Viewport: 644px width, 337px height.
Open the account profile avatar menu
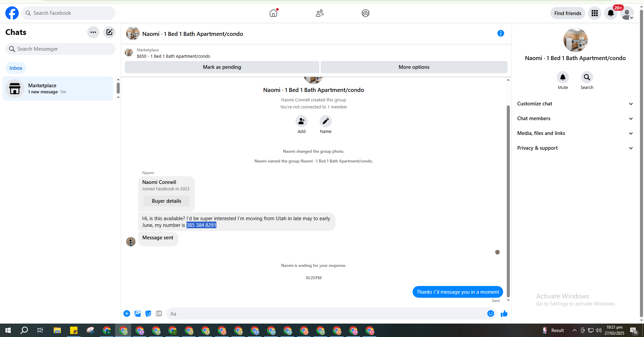pos(627,13)
